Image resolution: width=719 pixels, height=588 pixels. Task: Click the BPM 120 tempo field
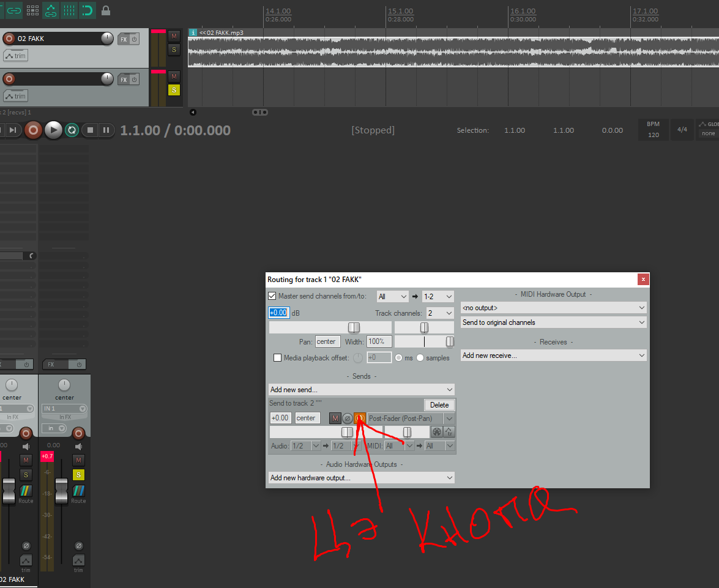[654, 130]
